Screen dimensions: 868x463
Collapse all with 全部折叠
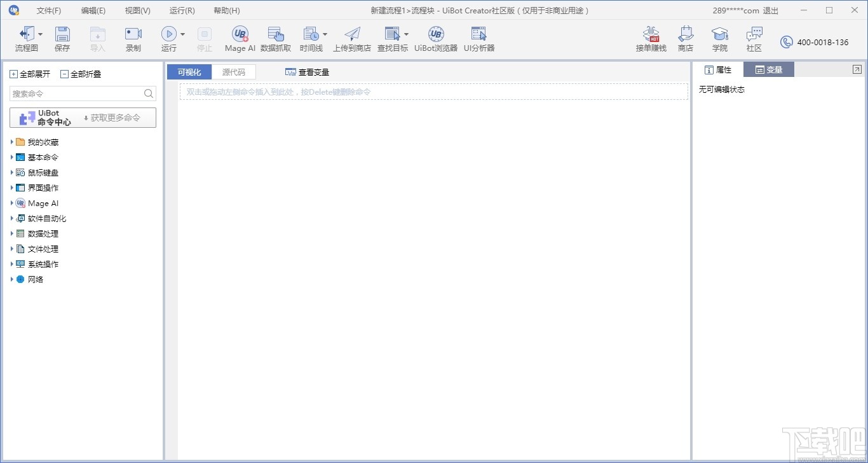coord(81,74)
